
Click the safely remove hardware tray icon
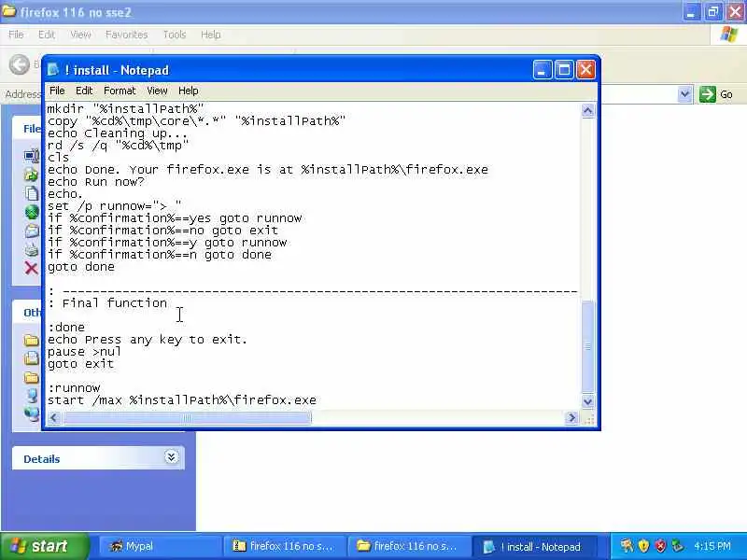click(677, 546)
